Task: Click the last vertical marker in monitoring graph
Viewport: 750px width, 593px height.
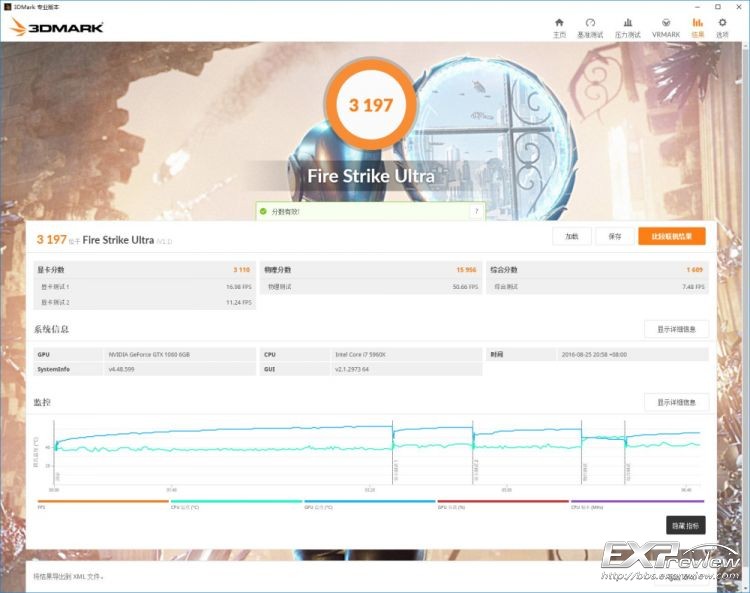Action: tap(625, 452)
